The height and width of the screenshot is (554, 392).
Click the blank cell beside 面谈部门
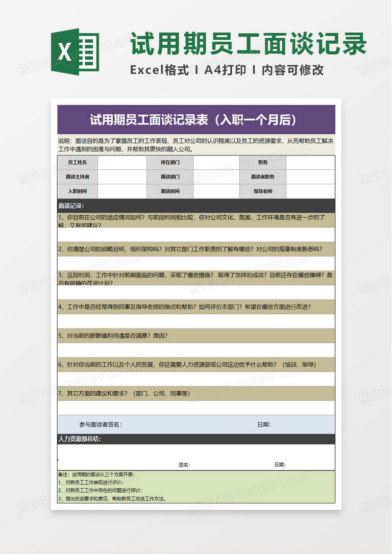coord(216,177)
